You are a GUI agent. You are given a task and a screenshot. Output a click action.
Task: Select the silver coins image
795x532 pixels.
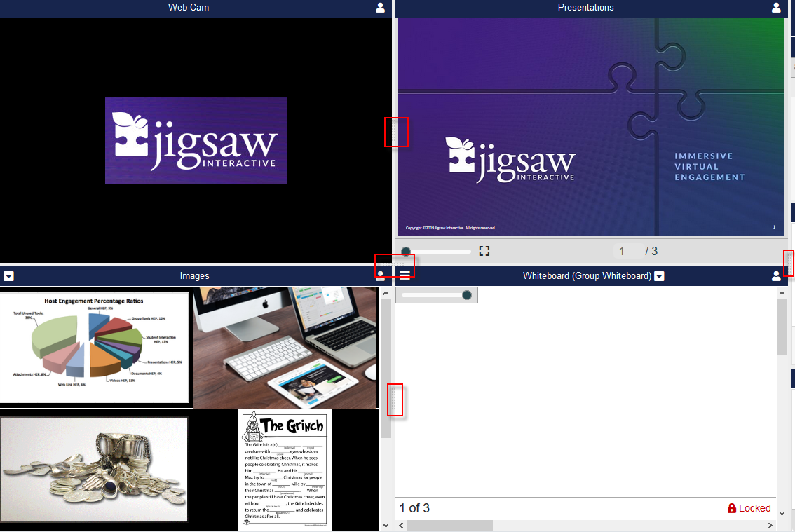point(95,469)
